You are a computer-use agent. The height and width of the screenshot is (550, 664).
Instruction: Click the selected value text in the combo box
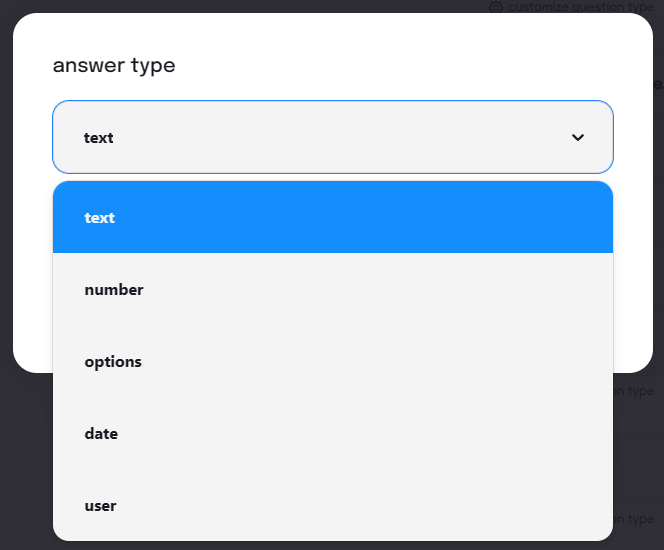pos(99,138)
